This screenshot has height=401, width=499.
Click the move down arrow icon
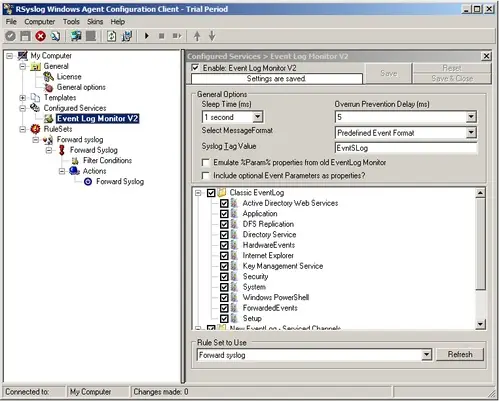[212, 36]
